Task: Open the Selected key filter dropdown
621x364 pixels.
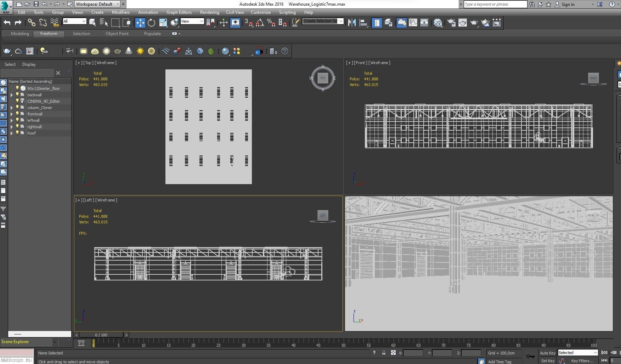Action: (578, 353)
